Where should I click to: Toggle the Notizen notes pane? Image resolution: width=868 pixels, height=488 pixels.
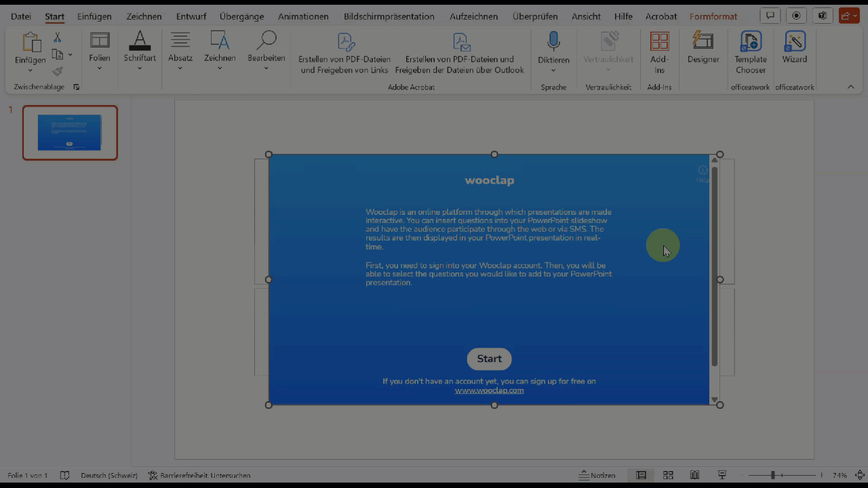coord(597,475)
